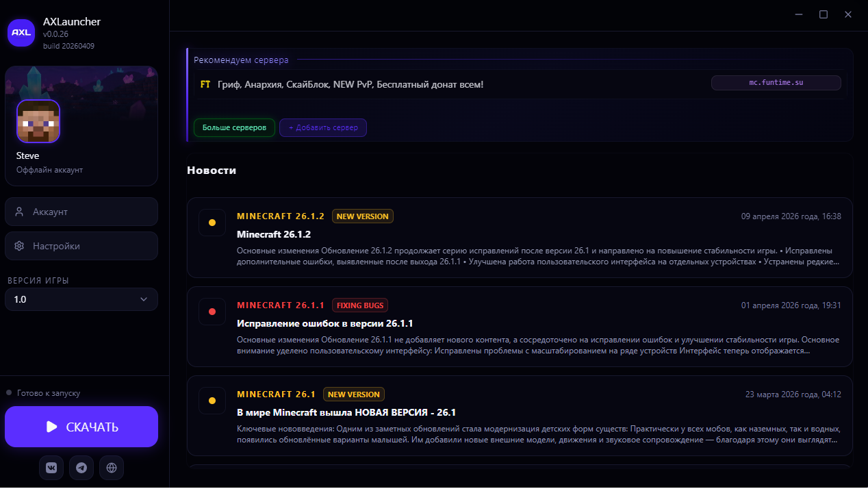Open news В мире Minecraft вышла НОВАЯ ВЕРСИЯ

[346, 412]
